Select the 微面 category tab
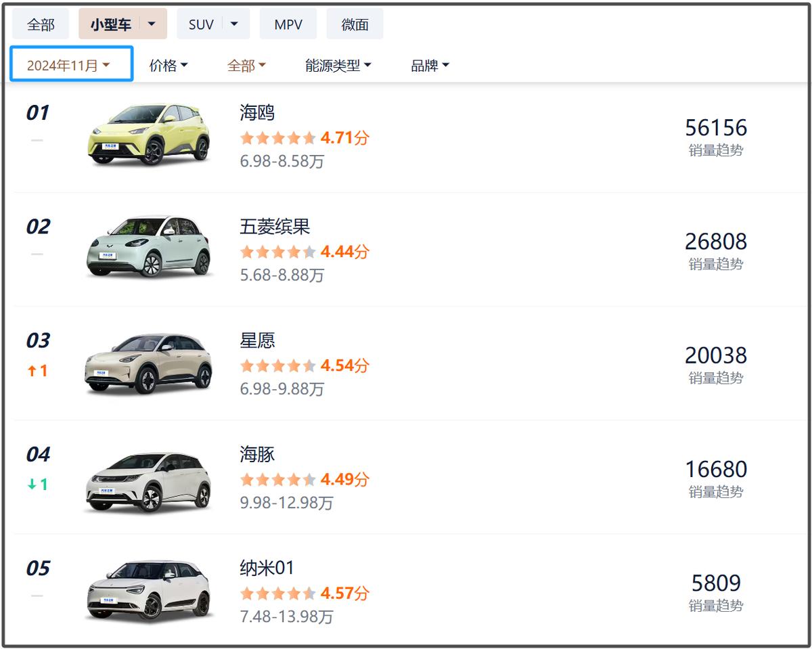812x649 pixels. click(x=355, y=24)
